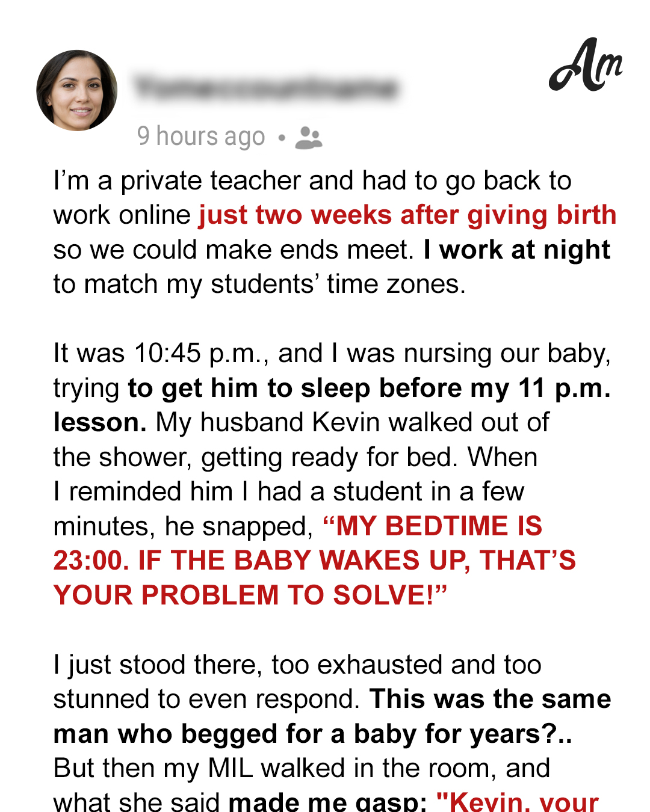Click the sentence starting 'It was 10:45 p.m.'
650x812 pixels.
click(x=332, y=353)
